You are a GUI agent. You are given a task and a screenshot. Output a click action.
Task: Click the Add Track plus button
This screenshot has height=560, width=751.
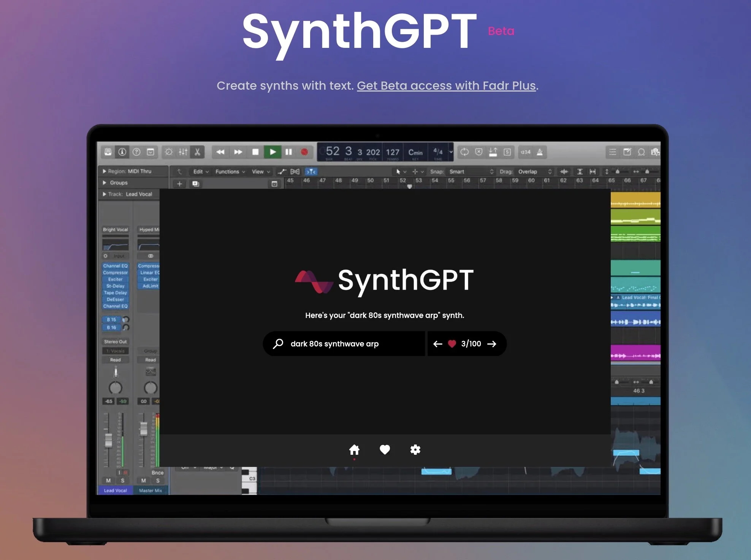179,184
